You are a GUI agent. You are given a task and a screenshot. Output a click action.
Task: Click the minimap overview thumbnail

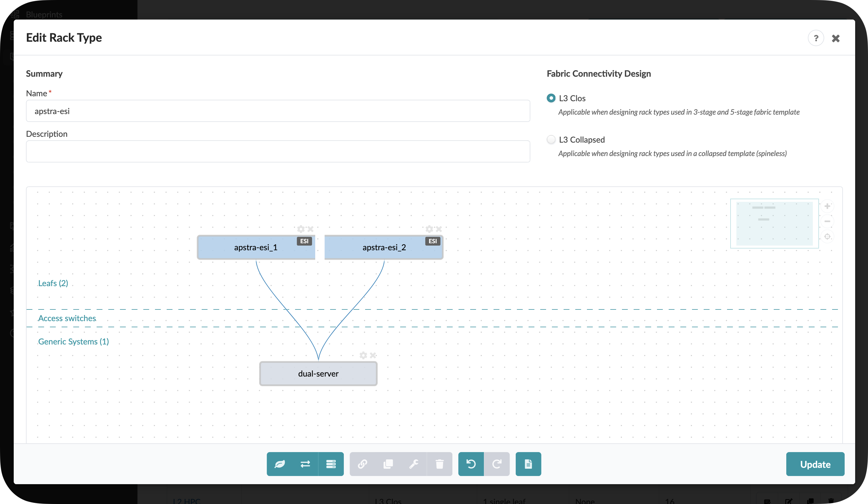click(x=774, y=223)
